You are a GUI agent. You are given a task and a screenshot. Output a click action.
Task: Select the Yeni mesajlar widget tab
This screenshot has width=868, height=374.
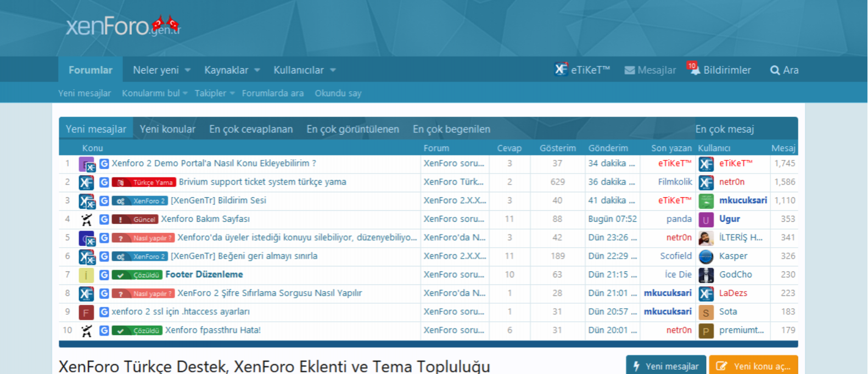96,129
